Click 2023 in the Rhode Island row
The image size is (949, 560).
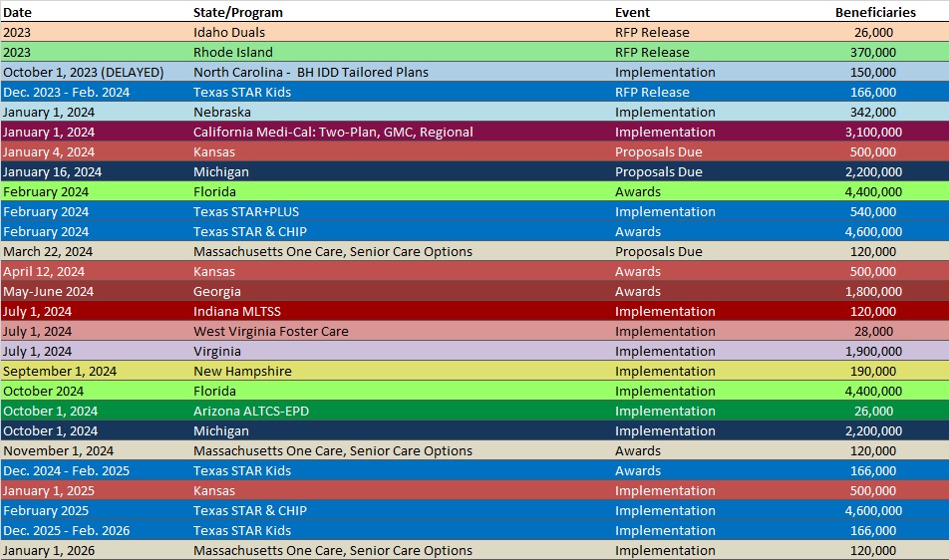click(17, 52)
